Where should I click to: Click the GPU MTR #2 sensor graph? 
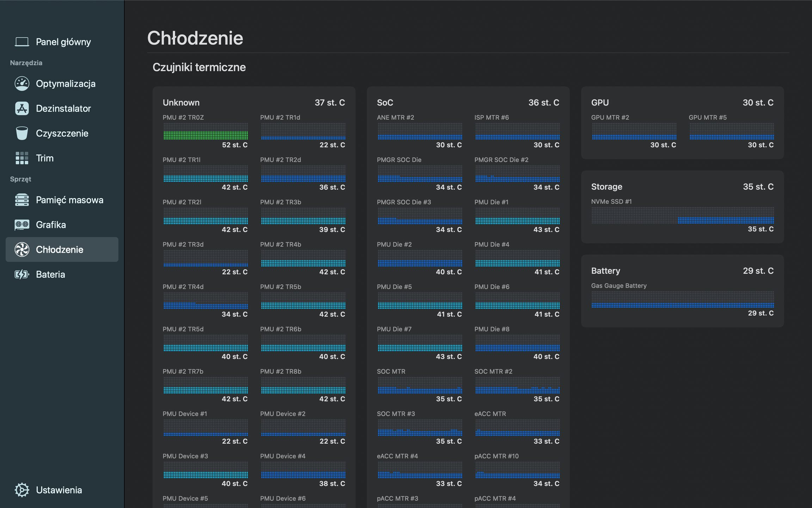[634, 131]
